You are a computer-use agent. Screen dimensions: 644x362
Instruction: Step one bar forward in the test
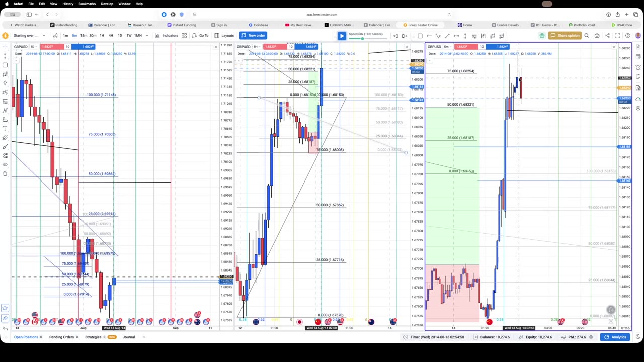405,36
